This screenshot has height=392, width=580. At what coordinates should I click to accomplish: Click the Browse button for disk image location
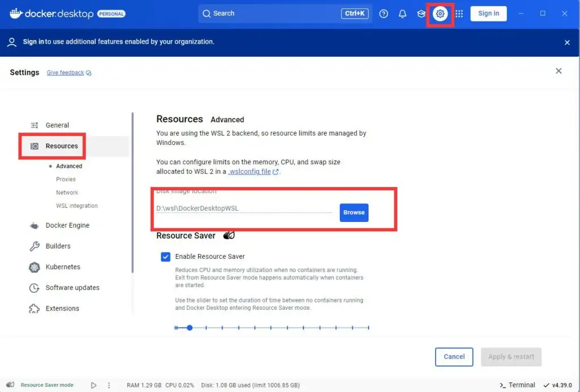[x=353, y=212]
